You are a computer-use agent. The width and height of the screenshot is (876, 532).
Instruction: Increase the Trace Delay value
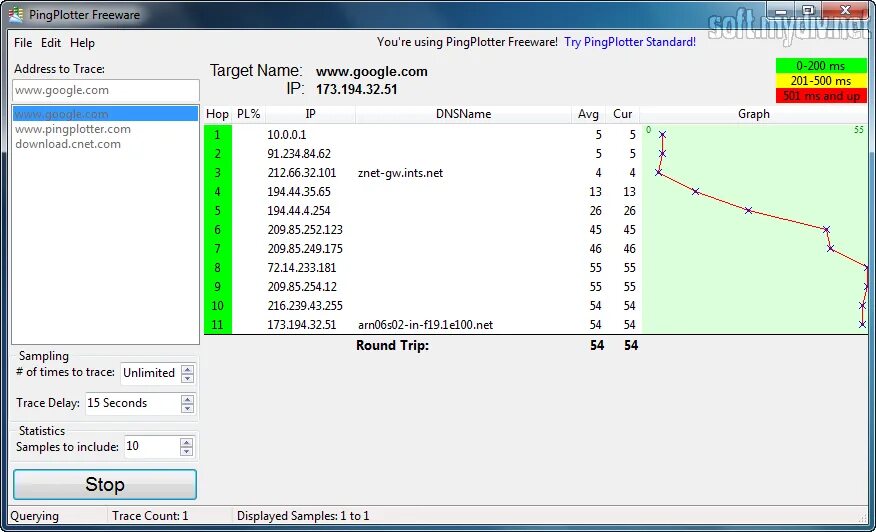(188, 399)
